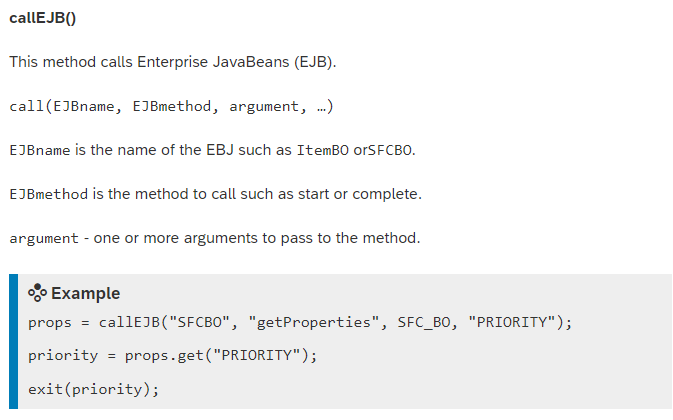Image resolution: width=673 pixels, height=420 pixels.
Task: Click the blue left bar of the Example box
Action: pyautogui.click(x=13, y=340)
